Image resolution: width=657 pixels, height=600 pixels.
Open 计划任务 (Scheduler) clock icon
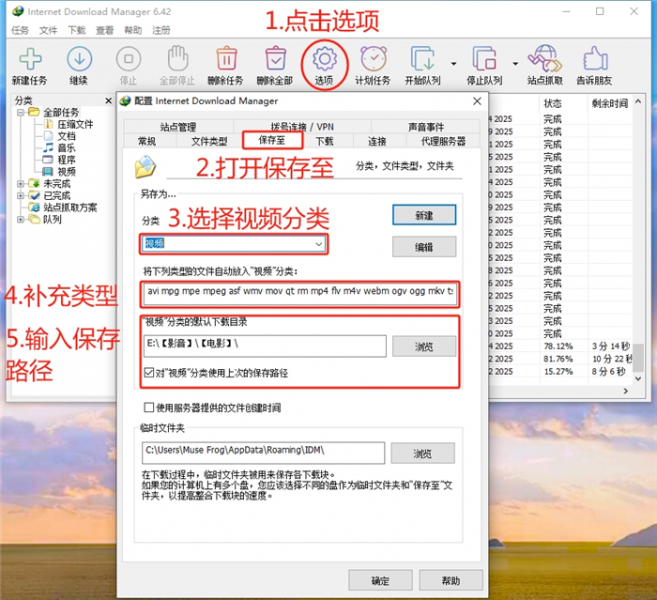tap(373, 58)
